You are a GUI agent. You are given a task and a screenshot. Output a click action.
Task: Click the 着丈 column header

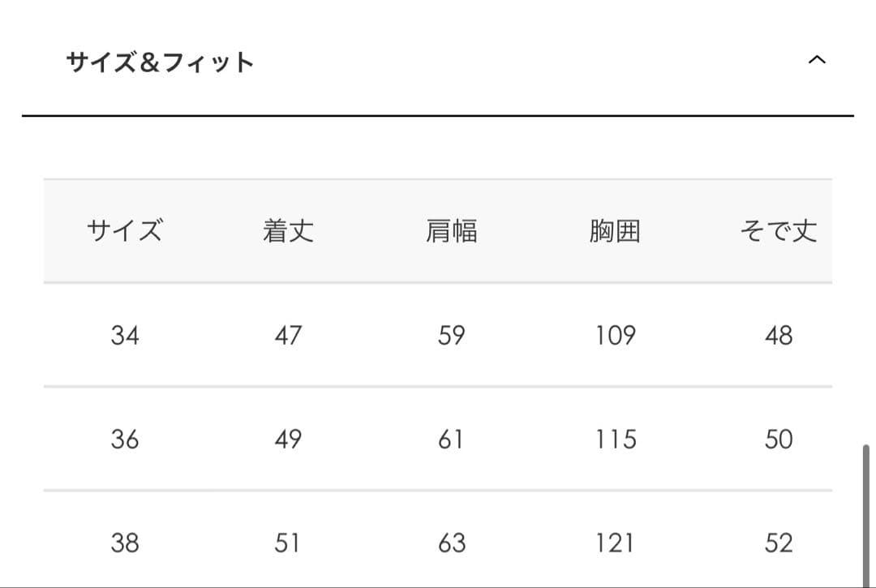[288, 231]
